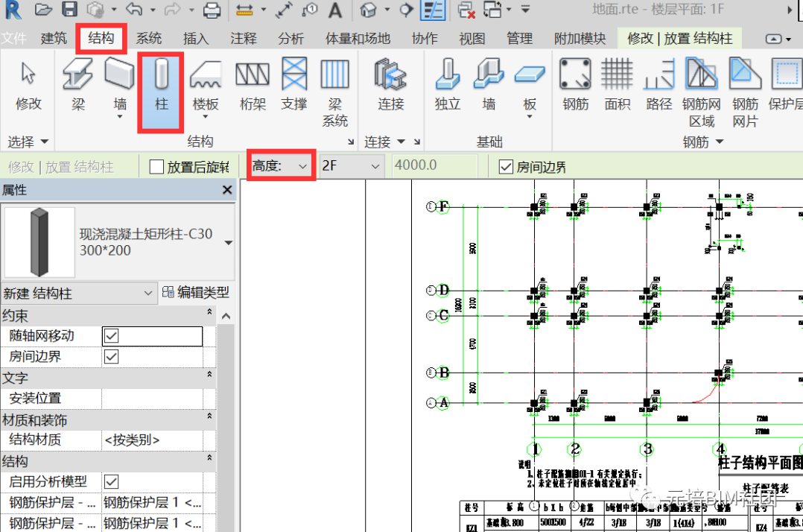This screenshot has width=803, height=532.
Task: Save the project with the floppy disk icon
Action: click(x=70, y=9)
